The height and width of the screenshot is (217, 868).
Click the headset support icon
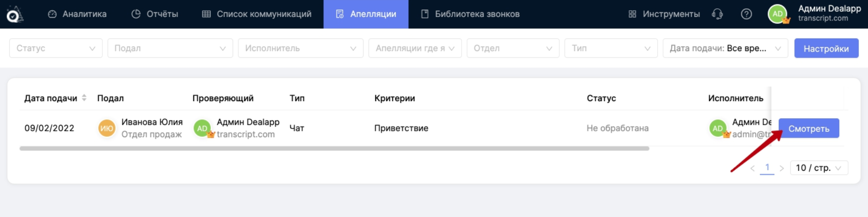[717, 14]
